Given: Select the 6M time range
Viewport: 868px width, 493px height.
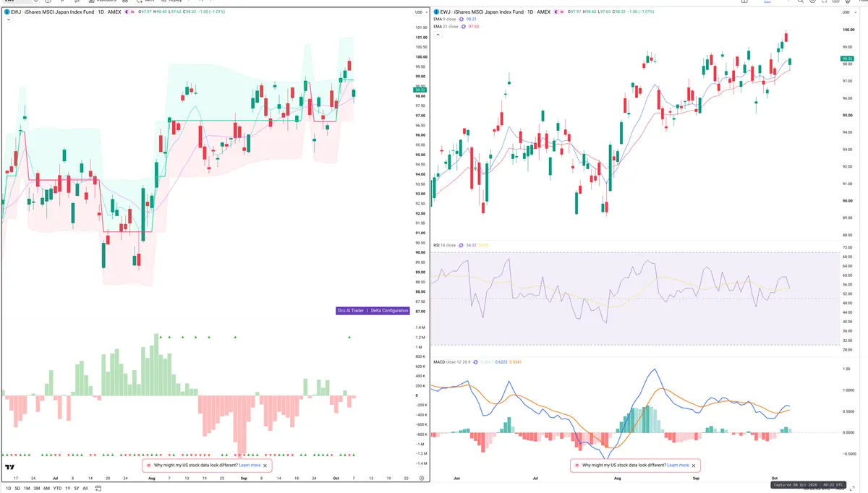Looking at the screenshot, I should (46, 489).
